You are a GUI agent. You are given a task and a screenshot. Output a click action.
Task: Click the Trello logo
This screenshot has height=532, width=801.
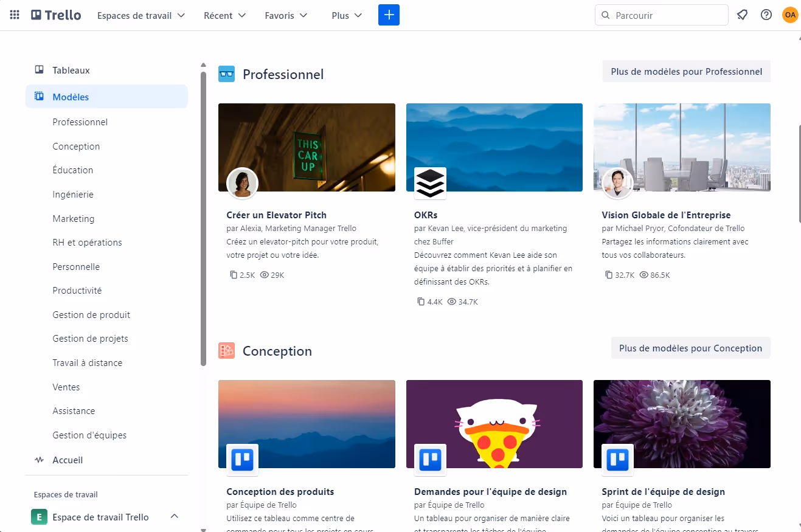tap(55, 15)
